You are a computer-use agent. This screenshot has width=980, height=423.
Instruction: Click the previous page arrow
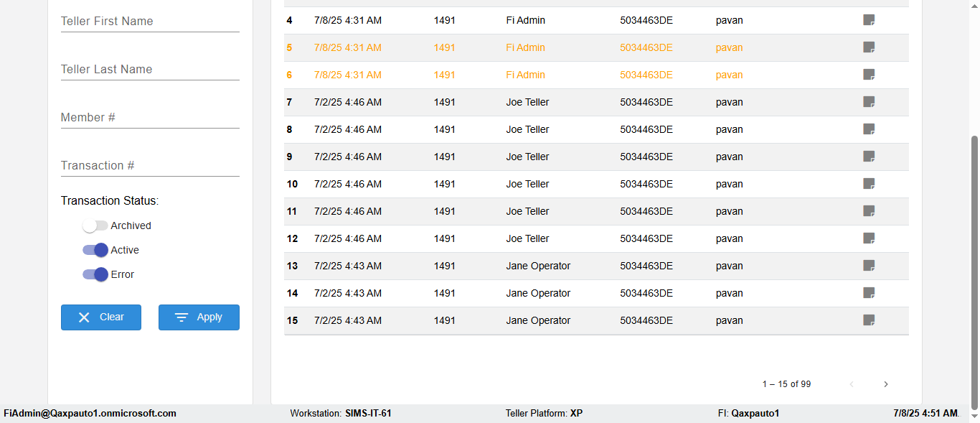(852, 384)
